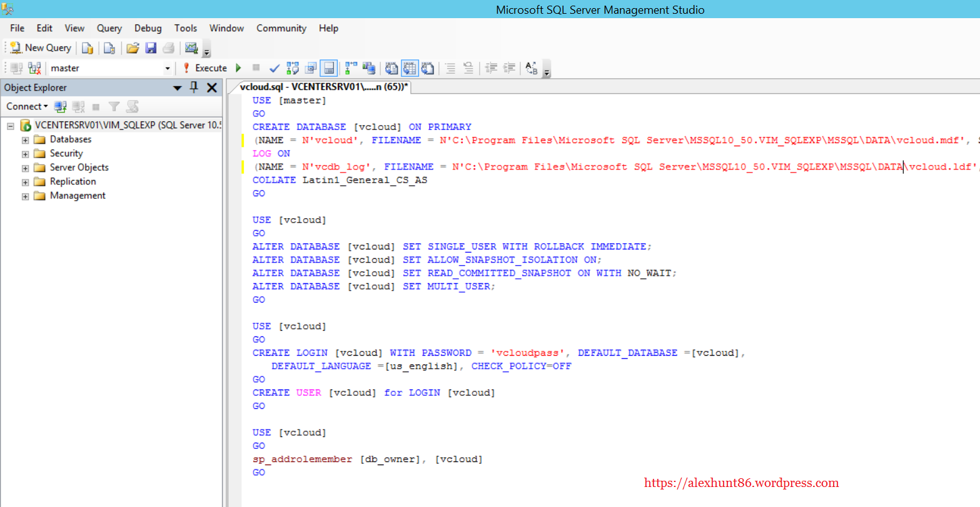Image resolution: width=980 pixels, height=507 pixels.
Task: Click Specify Values for Template Parameters icon
Action: [532, 68]
